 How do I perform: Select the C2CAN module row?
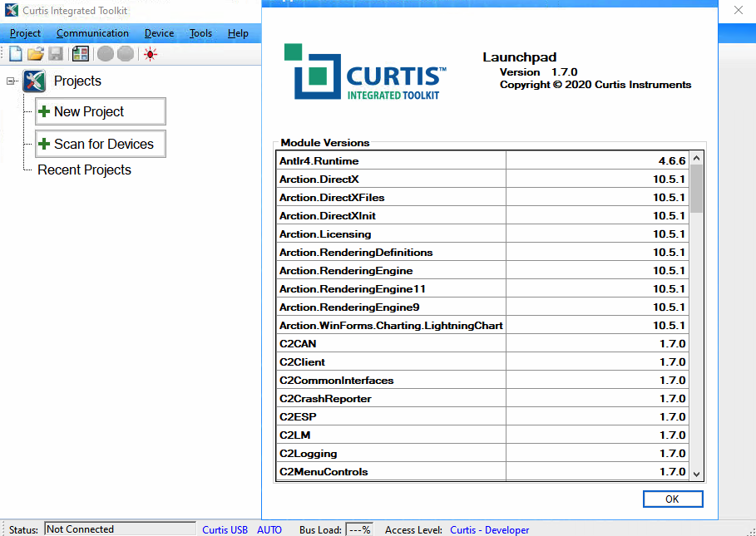point(391,343)
